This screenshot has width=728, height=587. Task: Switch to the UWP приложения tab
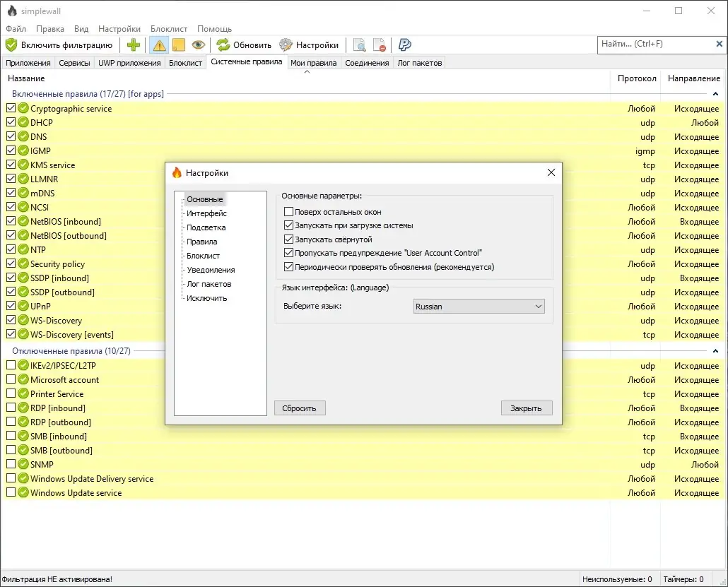pyautogui.click(x=129, y=63)
